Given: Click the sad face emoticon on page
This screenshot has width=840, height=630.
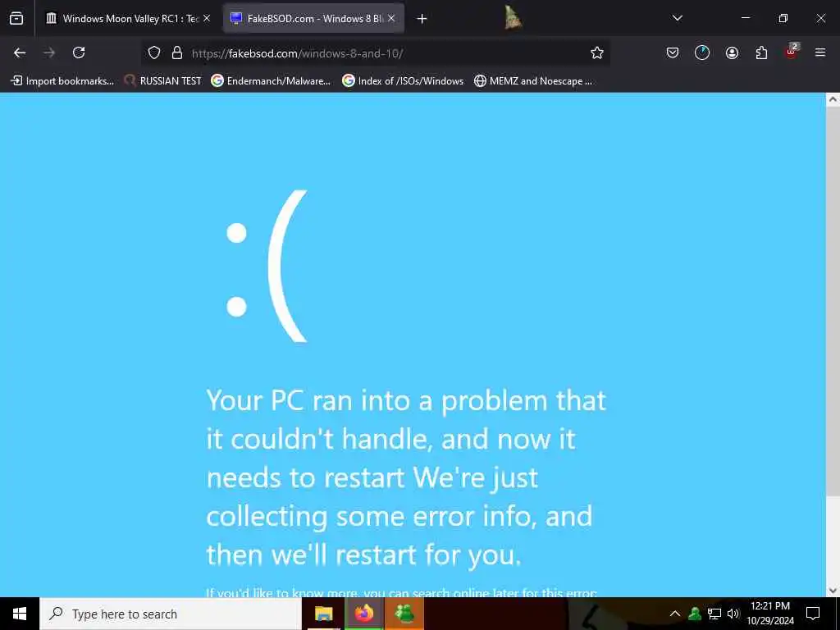Looking at the screenshot, I should pyautogui.click(x=266, y=267).
